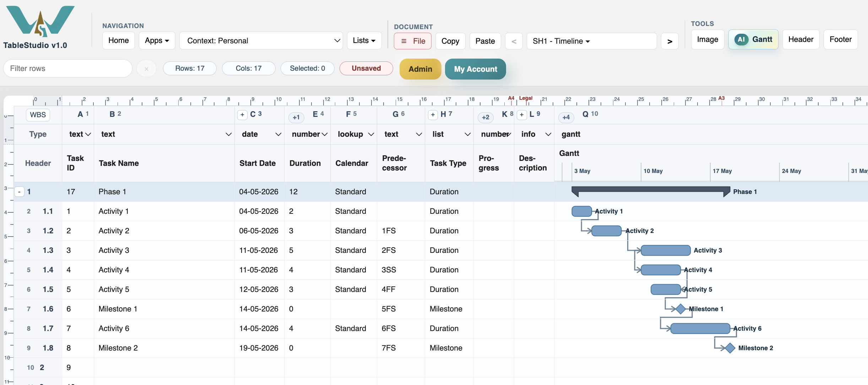Collapse Phase 1 row with minus toggle
This screenshot has width=868, height=385.
20,192
